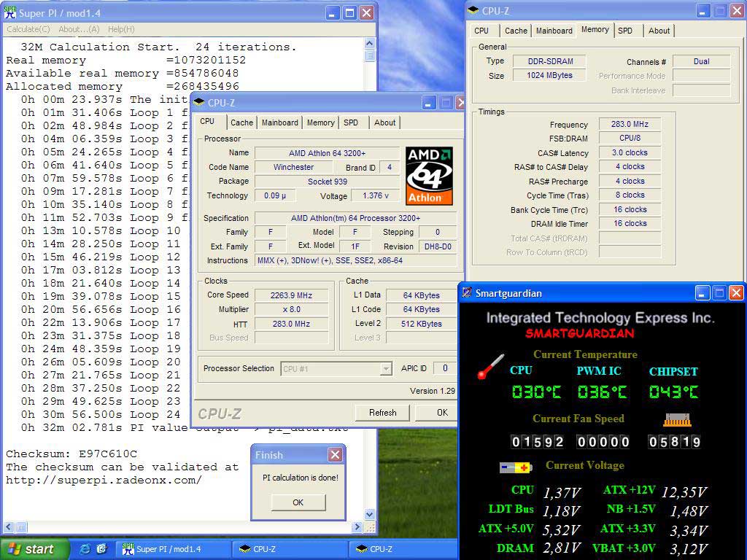747x560 pixels.
Task: Click the thermometer icon in Smartguardian
Action: [x=491, y=367]
